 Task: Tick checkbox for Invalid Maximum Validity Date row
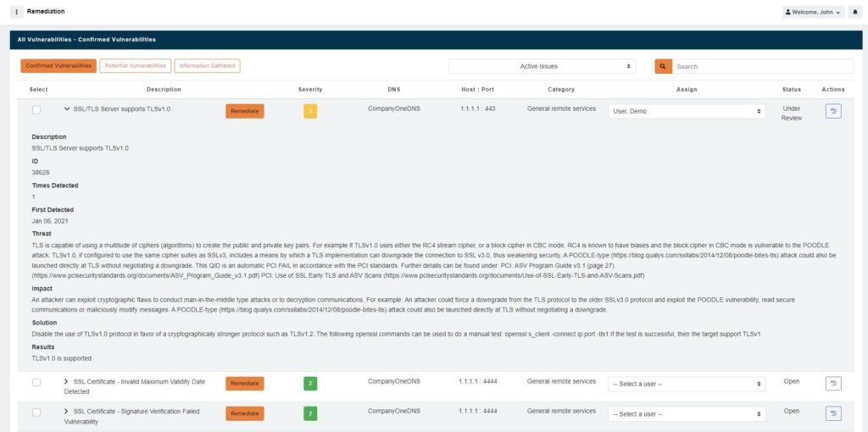point(36,383)
